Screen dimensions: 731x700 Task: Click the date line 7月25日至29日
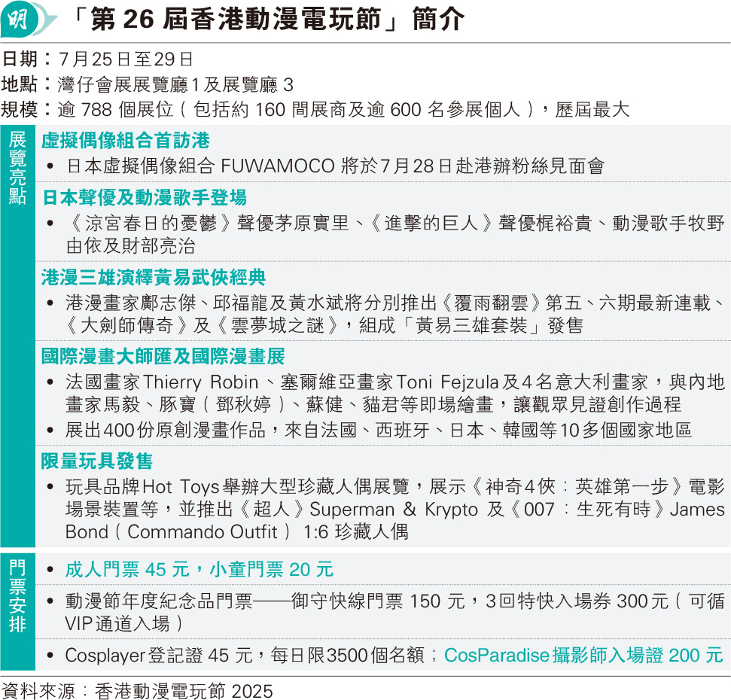coord(126,59)
